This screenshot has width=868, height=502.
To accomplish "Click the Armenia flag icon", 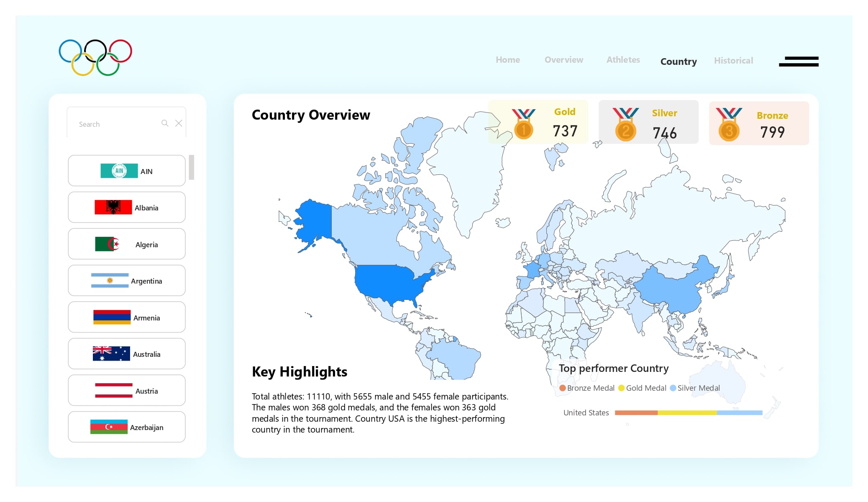I will (112, 317).
